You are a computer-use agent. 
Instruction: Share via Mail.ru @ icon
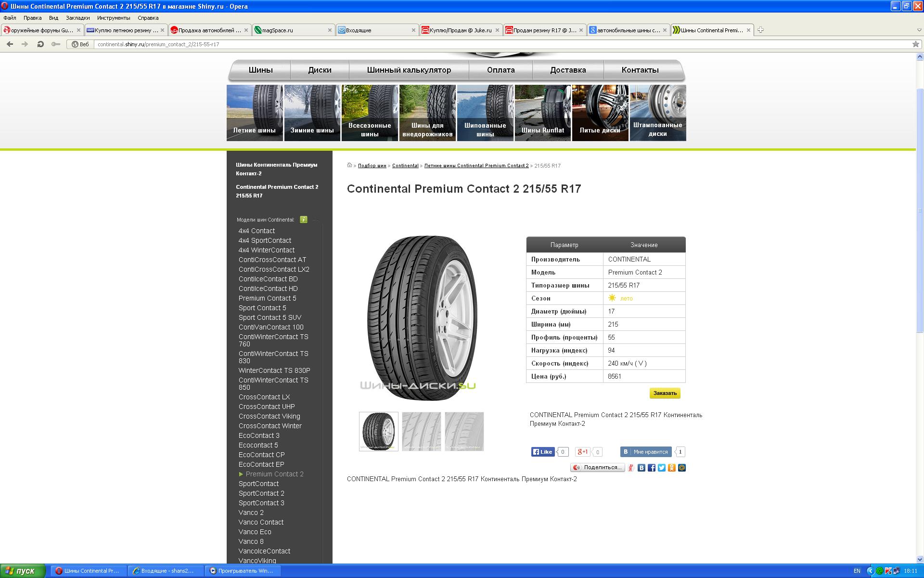(682, 468)
